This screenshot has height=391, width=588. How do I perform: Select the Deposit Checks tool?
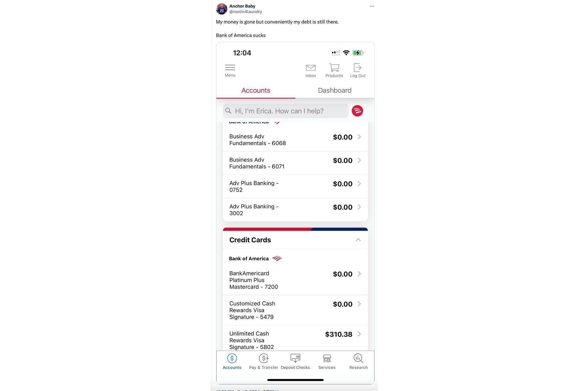coord(295,362)
